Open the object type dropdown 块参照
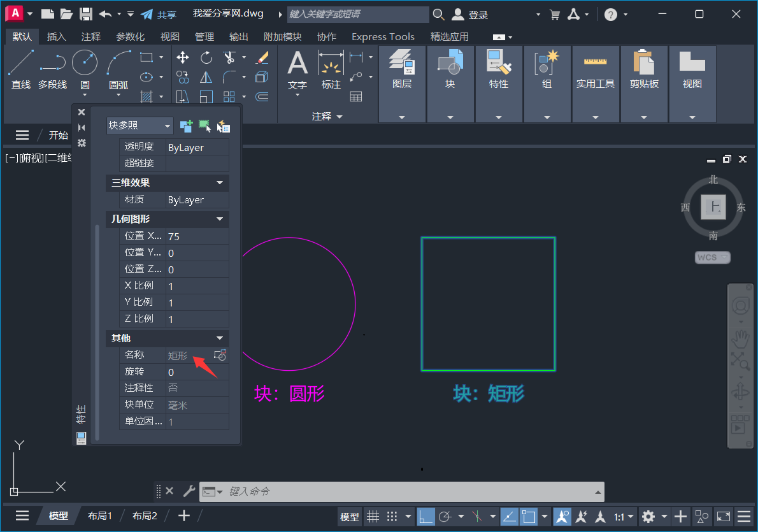 [x=139, y=126]
